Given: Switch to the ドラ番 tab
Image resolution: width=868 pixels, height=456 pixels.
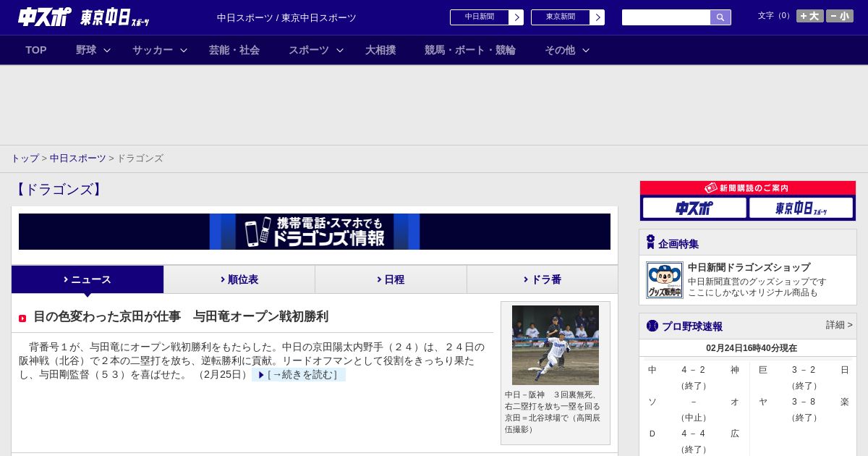Looking at the screenshot, I should click(x=542, y=279).
